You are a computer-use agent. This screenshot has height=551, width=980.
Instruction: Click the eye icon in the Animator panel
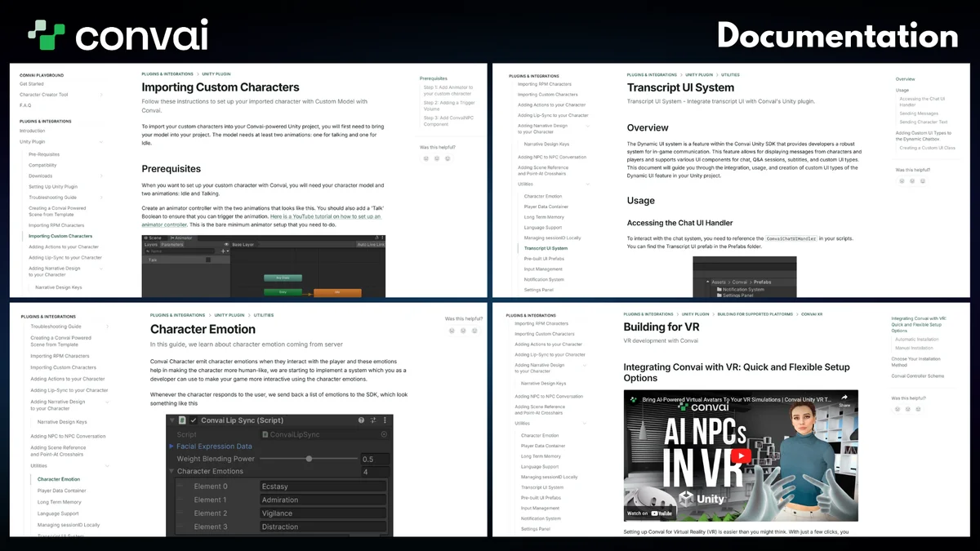coord(228,244)
